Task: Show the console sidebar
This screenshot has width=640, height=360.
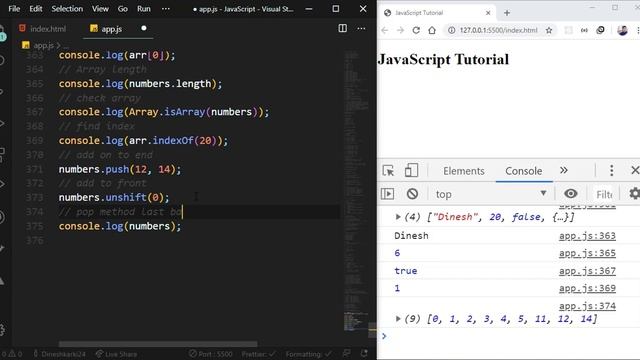Action: 387,193
